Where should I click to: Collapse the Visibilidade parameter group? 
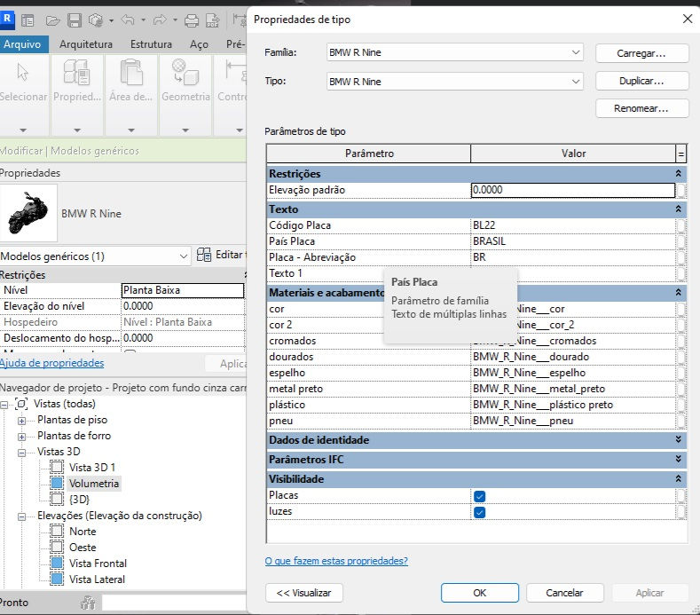[x=678, y=479]
